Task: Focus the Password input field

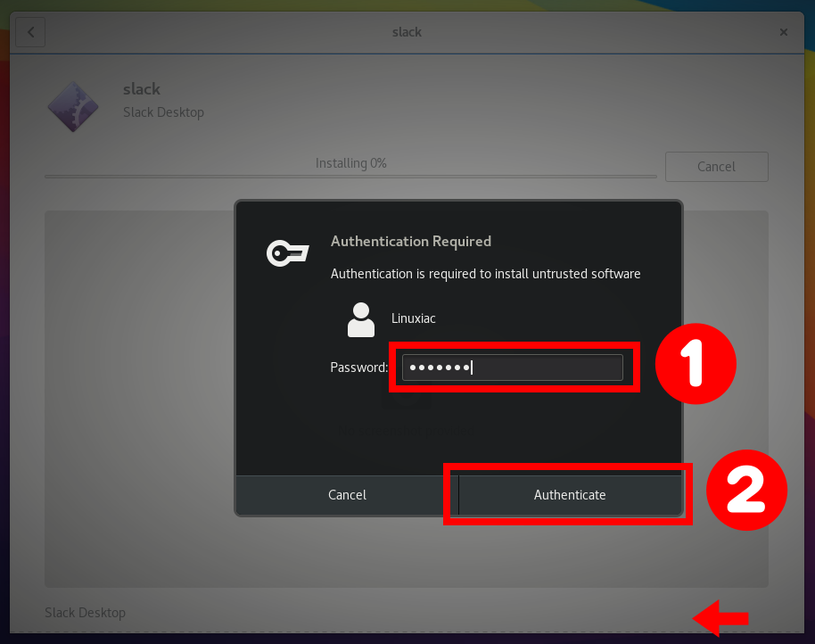Action: [x=512, y=367]
